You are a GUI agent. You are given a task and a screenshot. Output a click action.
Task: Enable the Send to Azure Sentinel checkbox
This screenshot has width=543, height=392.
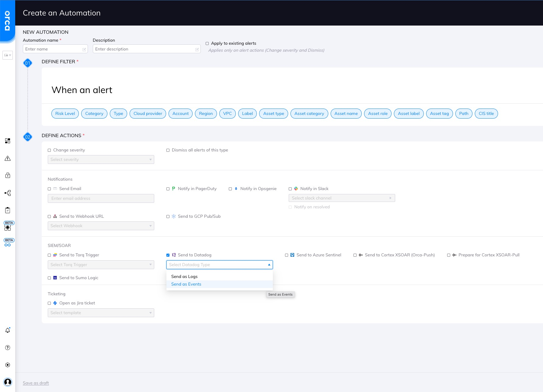click(287, 255)
